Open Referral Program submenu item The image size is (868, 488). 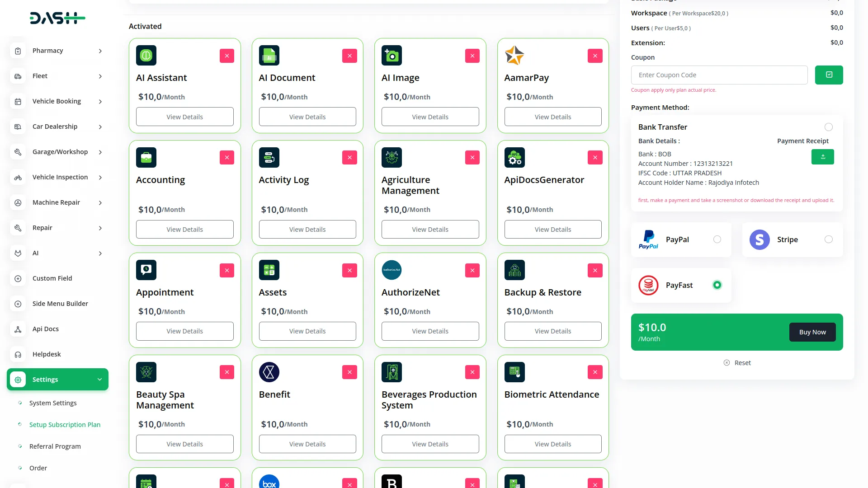[55, 446]
